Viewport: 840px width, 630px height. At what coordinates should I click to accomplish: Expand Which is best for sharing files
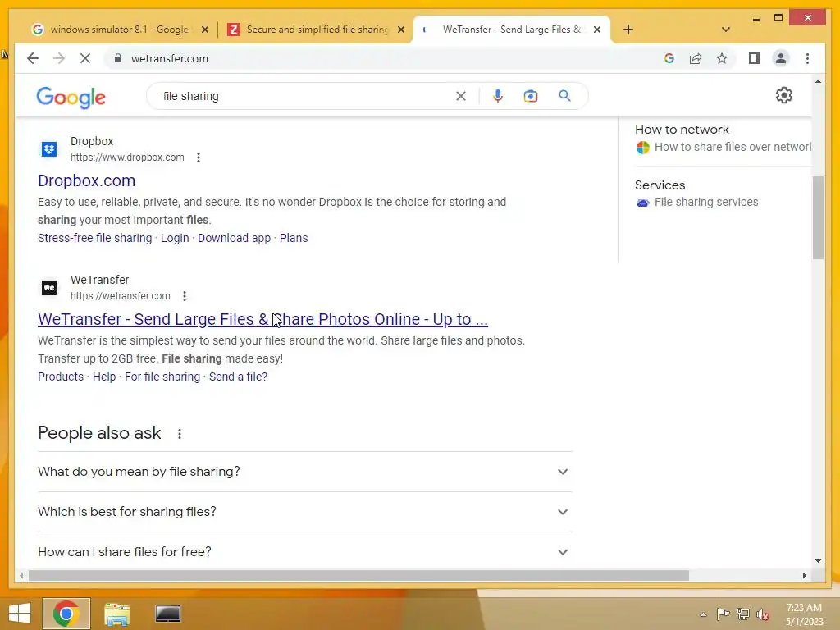click(x=305, y=512)
